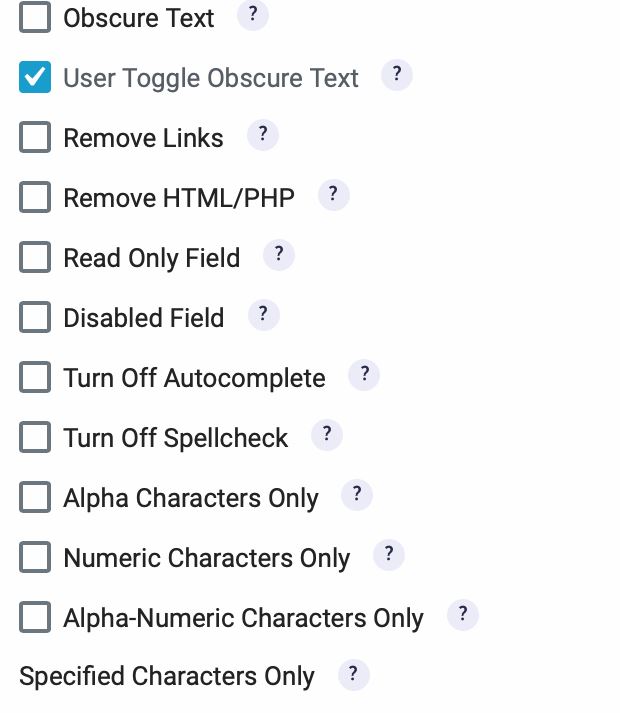The image size is (620, 713).
Task: Click help icon for Alpha Characters Only
Action: (x=357, y=495)
